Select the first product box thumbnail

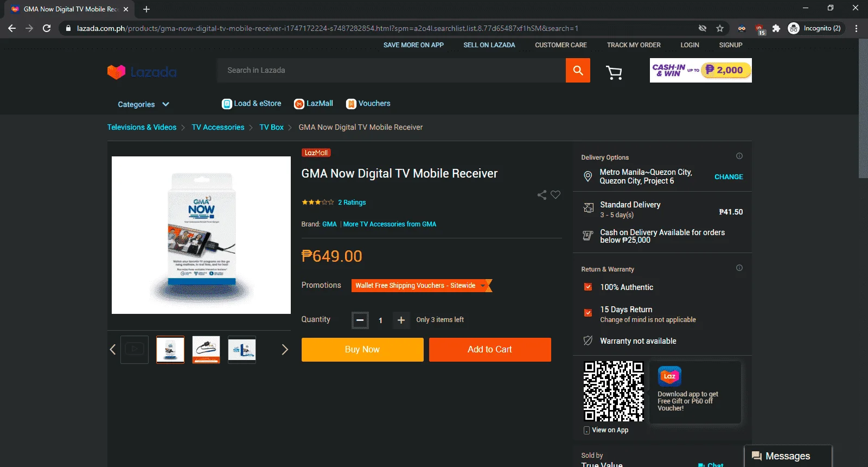click(170, 350)
